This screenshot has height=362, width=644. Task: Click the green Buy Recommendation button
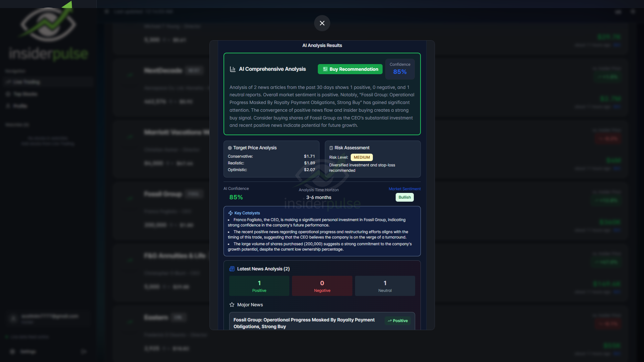tap(350, 69)
